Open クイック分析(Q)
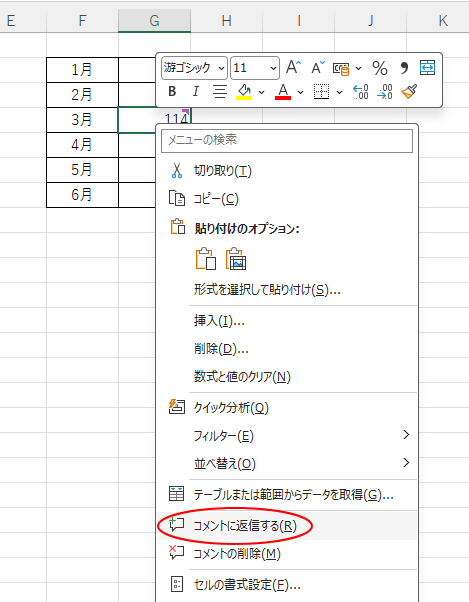The width and height of the screenshot is (469, 602). click(x=287, y=407)
